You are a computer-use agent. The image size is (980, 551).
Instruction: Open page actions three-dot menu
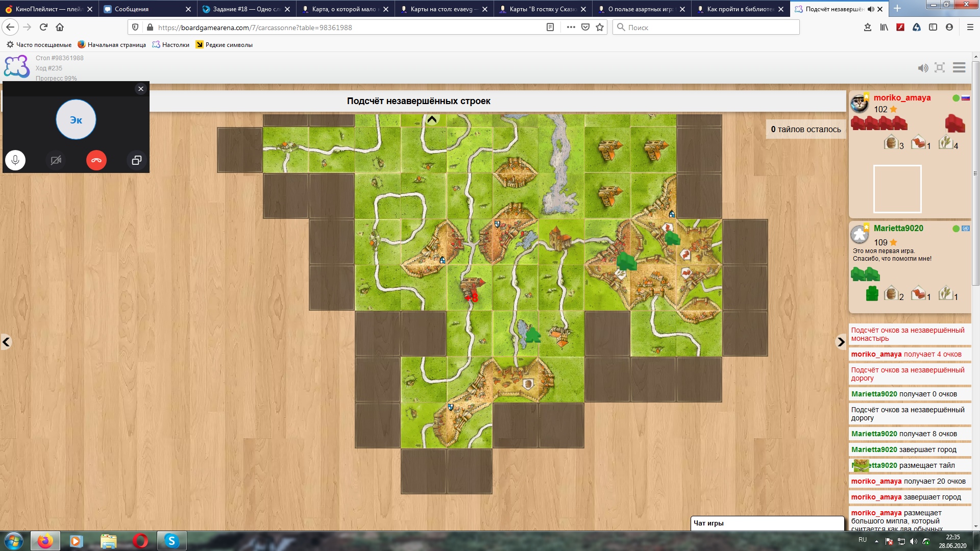(x=571, y=28)
